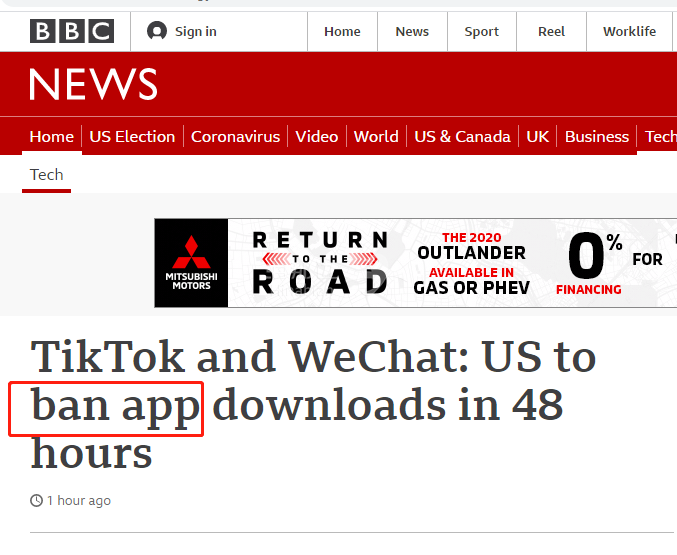
Task: Select Tech in the red navigation bar
Action: [x=661, y=136]
